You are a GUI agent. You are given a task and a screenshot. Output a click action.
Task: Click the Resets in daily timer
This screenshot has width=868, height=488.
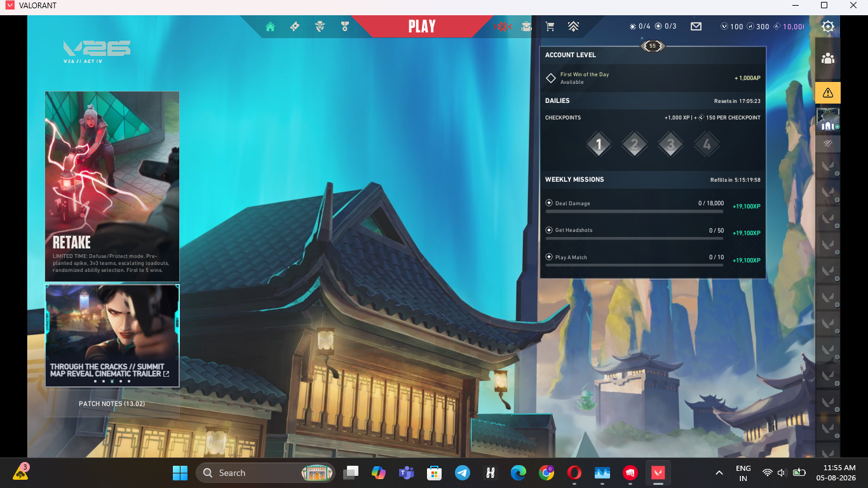[x=737, y=101]
